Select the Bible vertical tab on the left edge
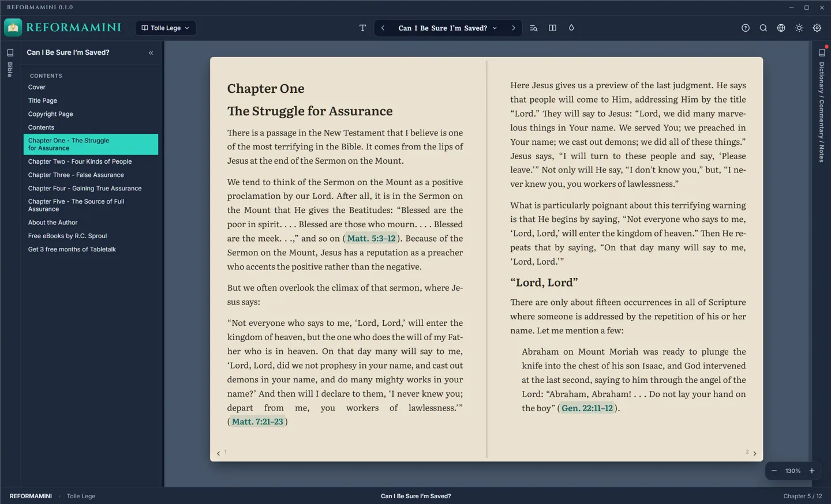The width and height of the screenshot is (831, 504). (10, 70)
